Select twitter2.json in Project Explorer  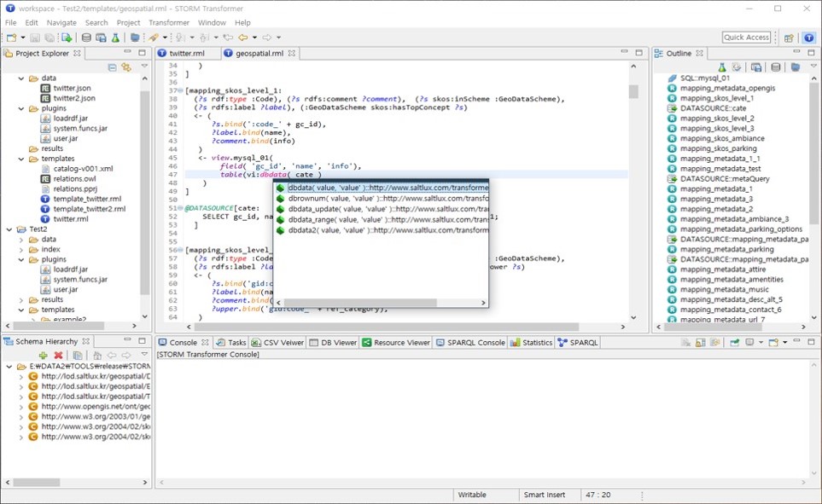74,98
